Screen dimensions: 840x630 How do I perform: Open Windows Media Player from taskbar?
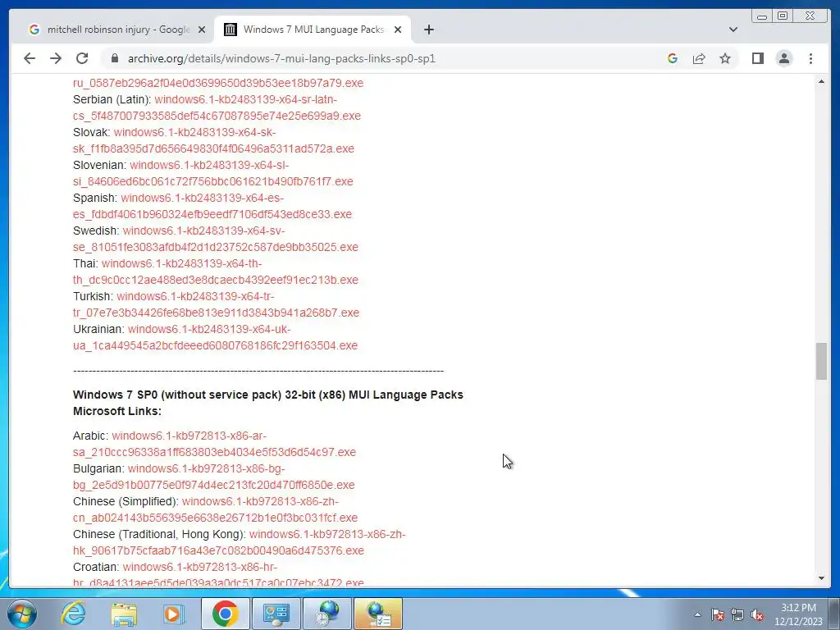pos(173,614)
